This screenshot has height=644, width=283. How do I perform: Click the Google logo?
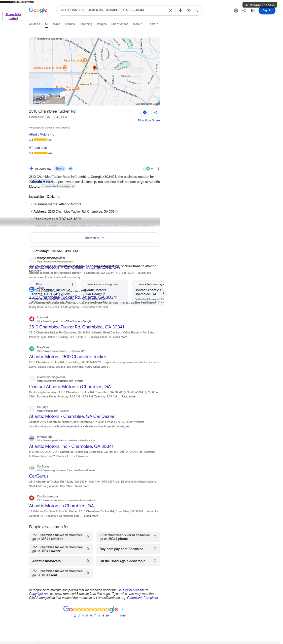(38, 10)
